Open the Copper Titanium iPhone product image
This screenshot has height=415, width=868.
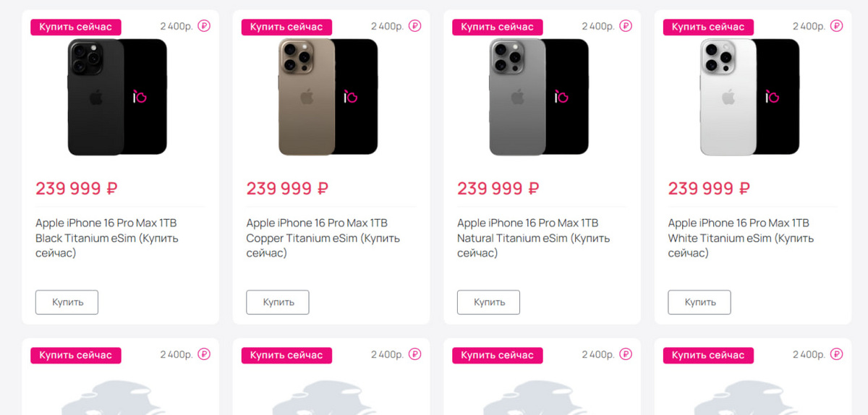[x=328, y=97]
